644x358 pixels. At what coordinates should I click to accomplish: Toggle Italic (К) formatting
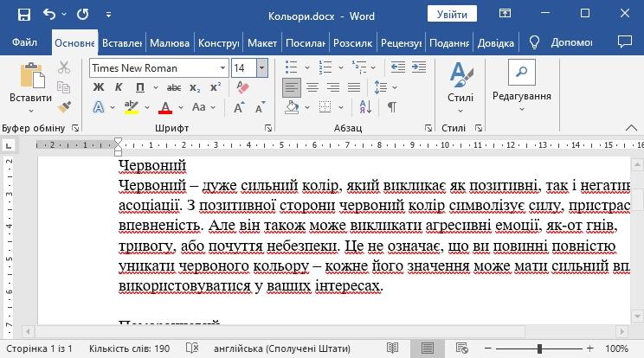[119, 87]
